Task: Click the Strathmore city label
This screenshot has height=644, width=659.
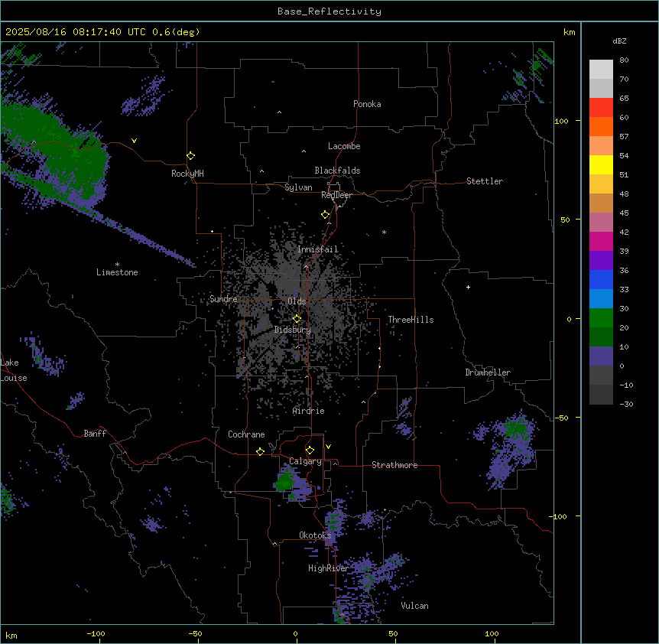Action: [x=394, y=465]
